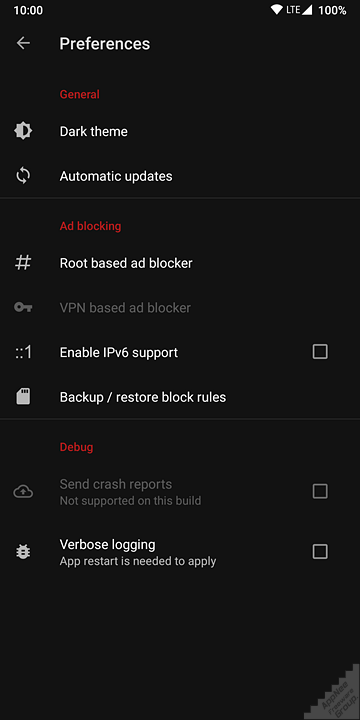Toggle the Send crash reports checkbox
Viewport: 360px width, 720px height.
pyautogui.click(x=320, y=491)
